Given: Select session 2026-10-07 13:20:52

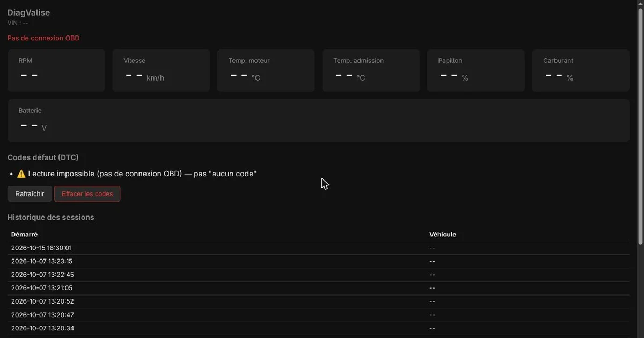Looking at the screenshot, I should click(x=318, y=301).
